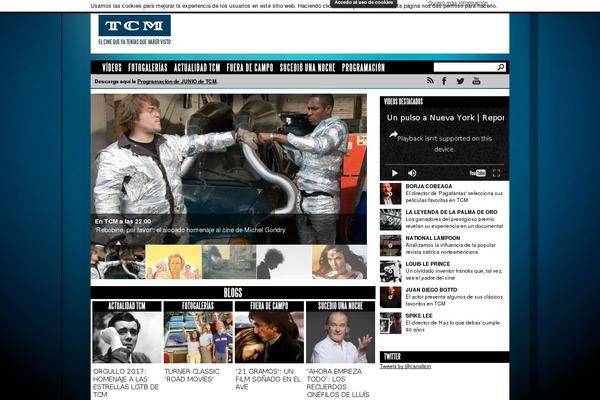The height and width of the screenshot is (400, 600).
Task: Click the TCM logo
Action: point(134,27)
